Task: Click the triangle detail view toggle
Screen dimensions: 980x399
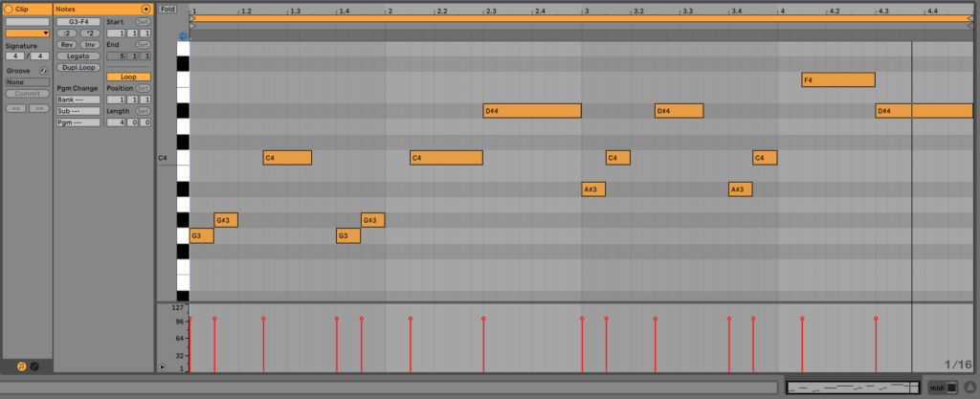Action: pos(970,388)
